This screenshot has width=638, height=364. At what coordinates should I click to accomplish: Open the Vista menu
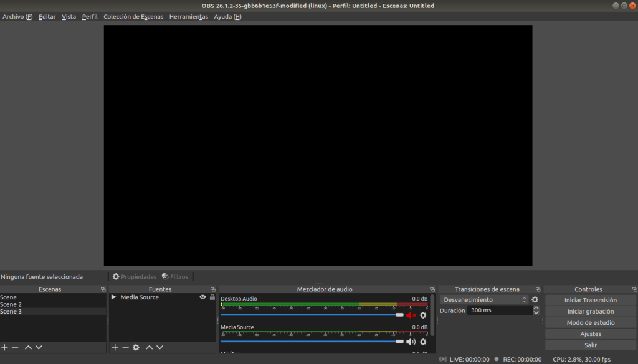[69, 17]
